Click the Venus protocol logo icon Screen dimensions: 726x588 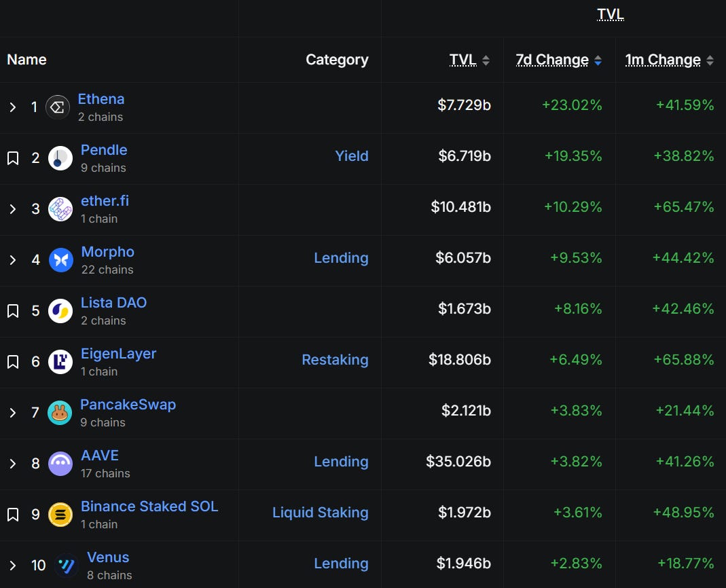click(66, 566)
